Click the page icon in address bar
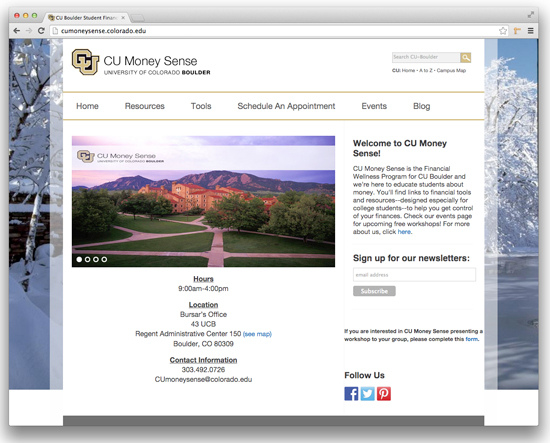 pyautogui.click(x=55, y=31)
